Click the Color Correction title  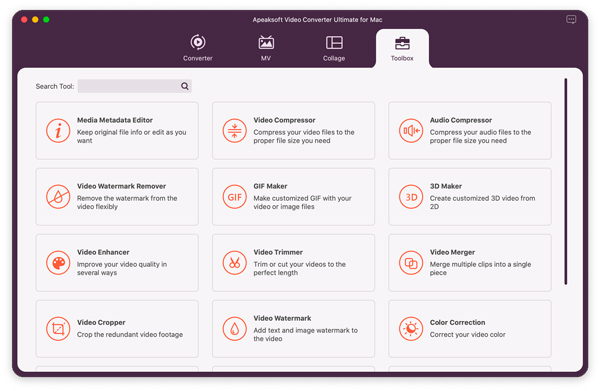point(457,323)
